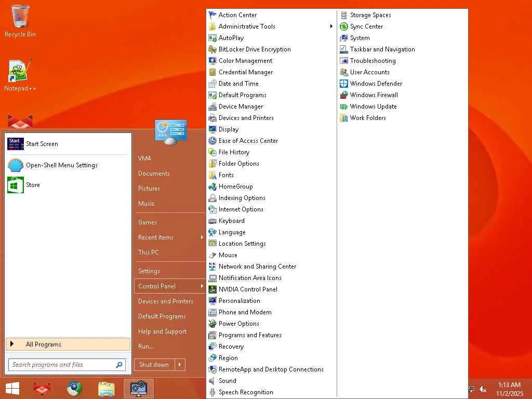Open This PC entry
The height and width of the screenshot is (399, 532).
pyautogui.click(x=148, y=252)
